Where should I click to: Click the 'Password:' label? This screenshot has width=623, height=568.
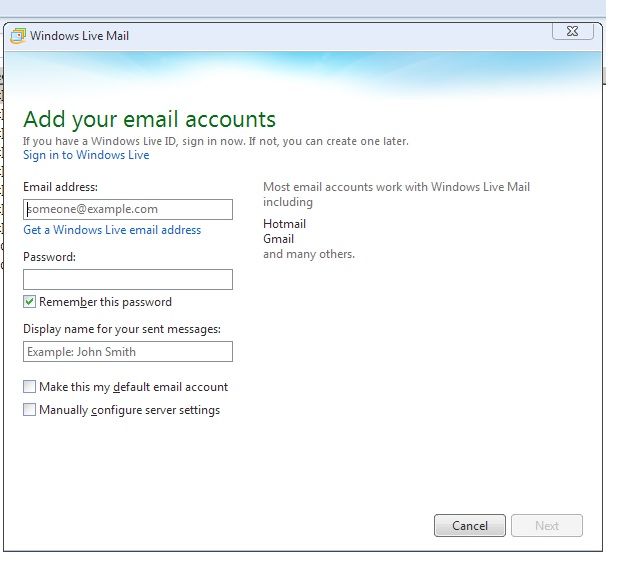[49, 257]
